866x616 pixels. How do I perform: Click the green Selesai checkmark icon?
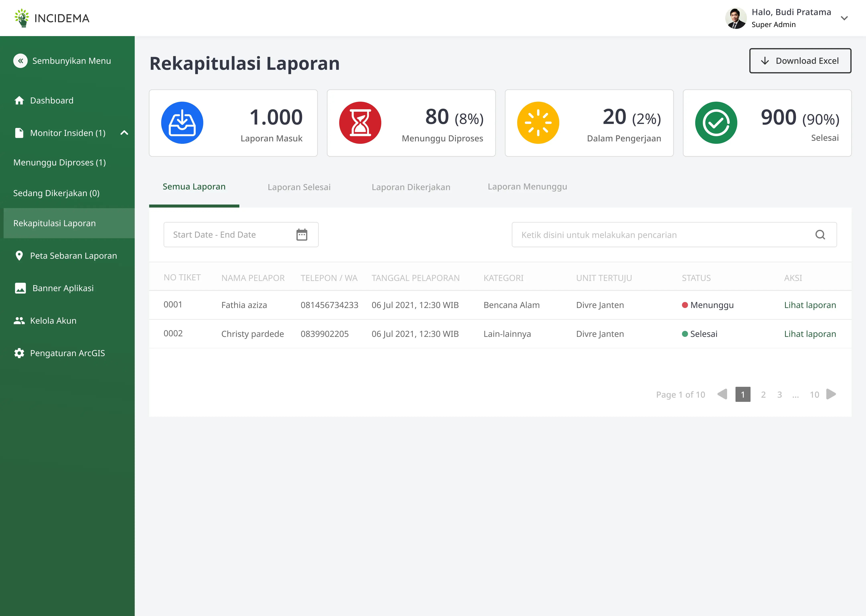click(x=716, y=123)
